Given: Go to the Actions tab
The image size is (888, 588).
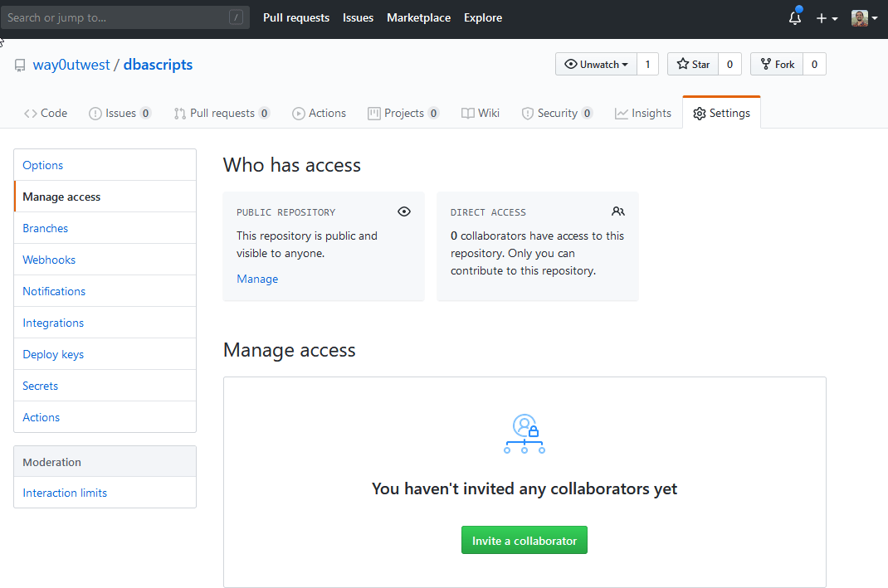Looking at the screenshot, I should (319, 113).
